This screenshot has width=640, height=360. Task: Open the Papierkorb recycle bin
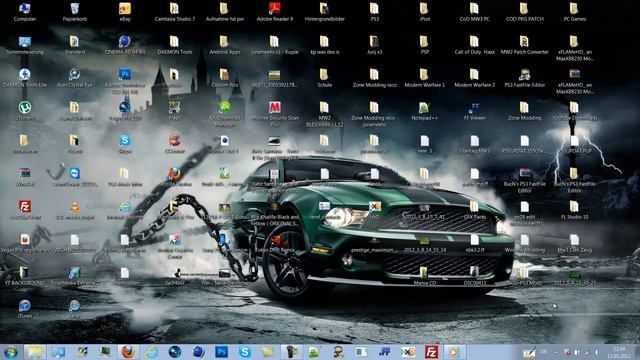coord(75,12)
